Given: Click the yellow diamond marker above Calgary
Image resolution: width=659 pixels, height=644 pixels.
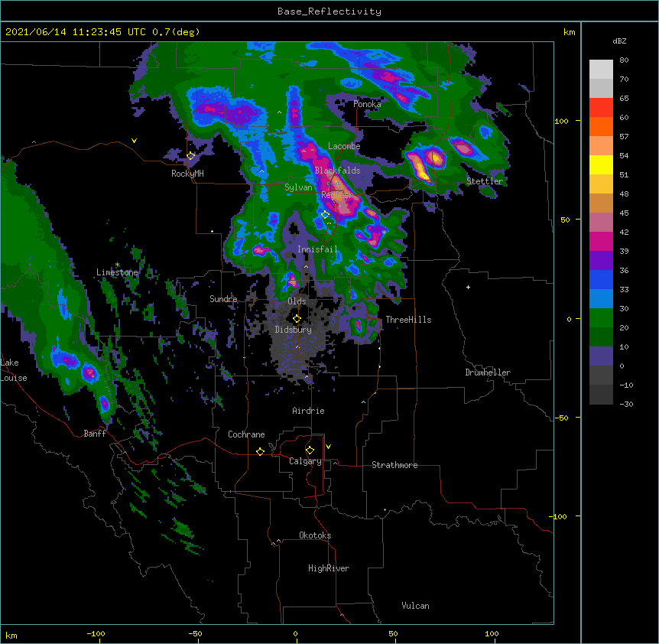Looking at the screenshot, I should click(x=310, y=450).
